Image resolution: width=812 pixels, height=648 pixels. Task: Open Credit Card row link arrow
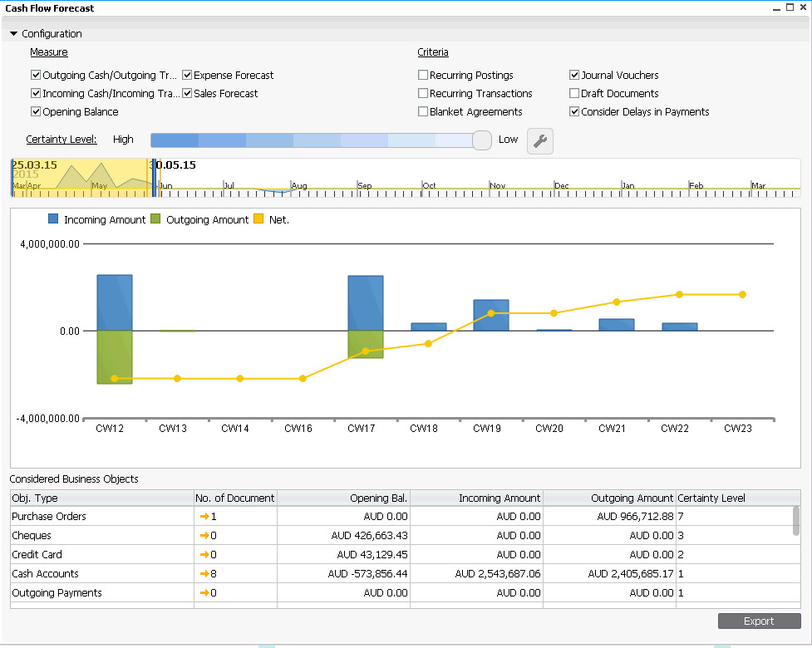point(204,555)
